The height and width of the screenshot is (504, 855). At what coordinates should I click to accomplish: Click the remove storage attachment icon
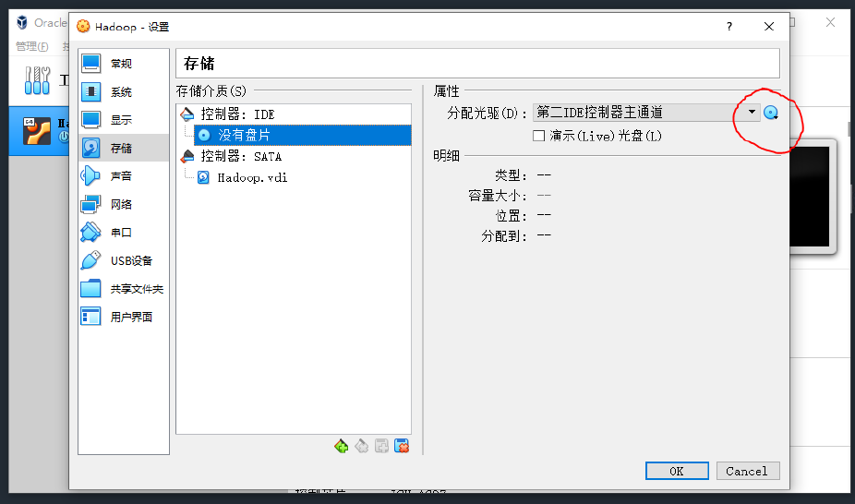click(x=402, y=446)
